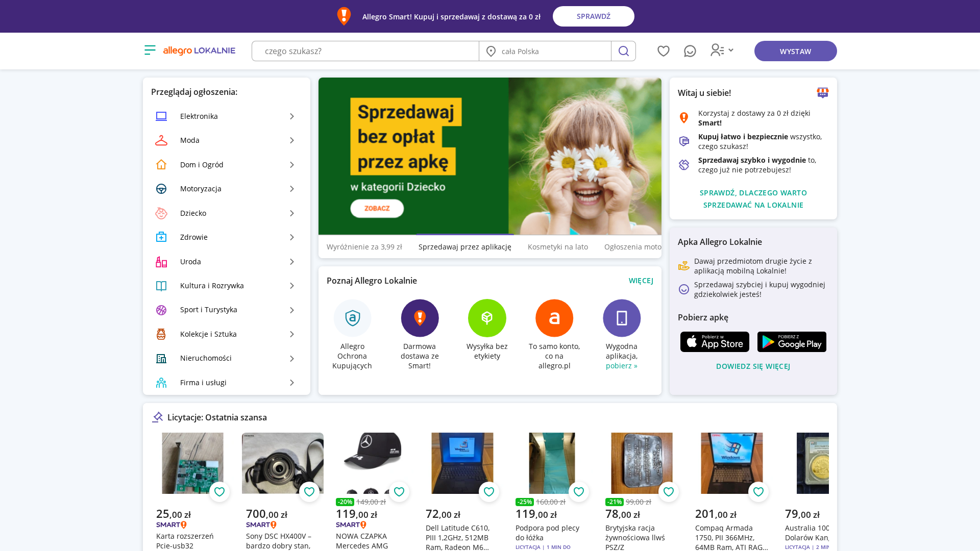Click the Witaj u siebie store icon
Viewport: 980px width, 551px height.
pos(823,93)
